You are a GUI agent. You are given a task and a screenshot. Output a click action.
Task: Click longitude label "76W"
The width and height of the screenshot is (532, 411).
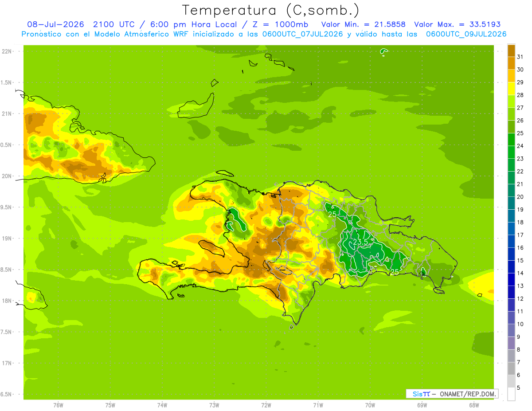(58, 405)
